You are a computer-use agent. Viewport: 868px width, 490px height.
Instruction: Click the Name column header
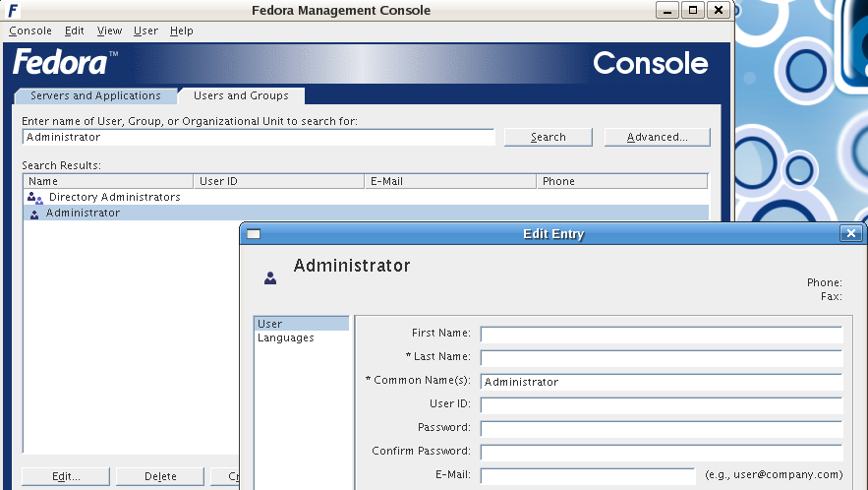point(108,181)
